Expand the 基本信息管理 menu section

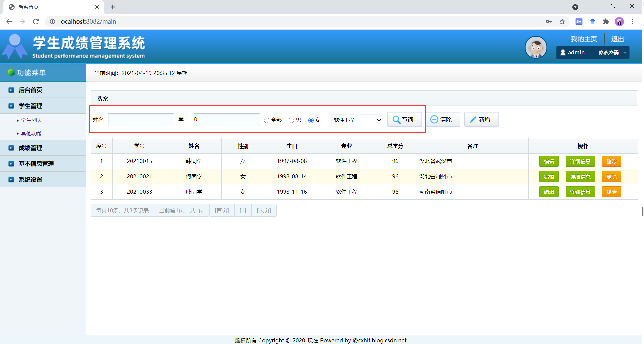(x=43, y=164)
